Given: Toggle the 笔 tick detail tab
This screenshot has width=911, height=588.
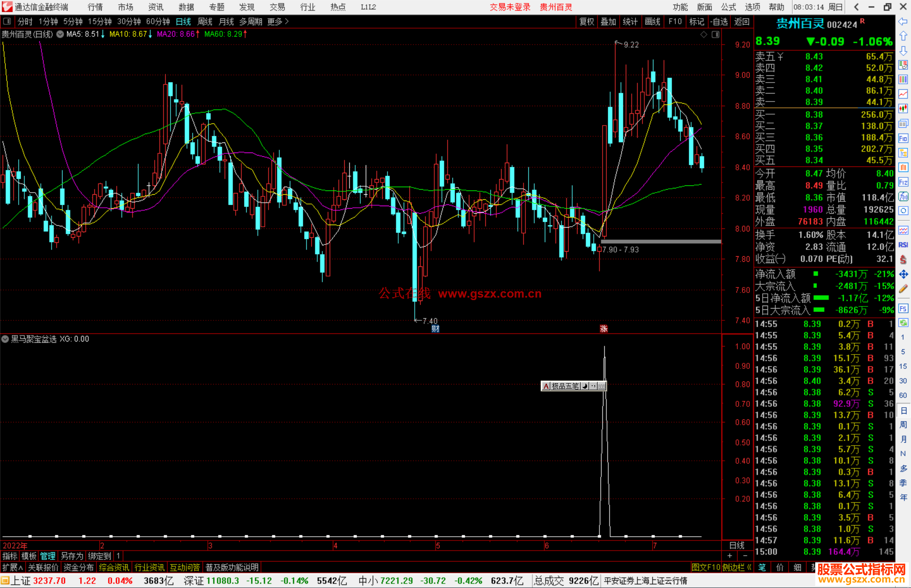Looking at the screenshot, I should tap(762, 567).
